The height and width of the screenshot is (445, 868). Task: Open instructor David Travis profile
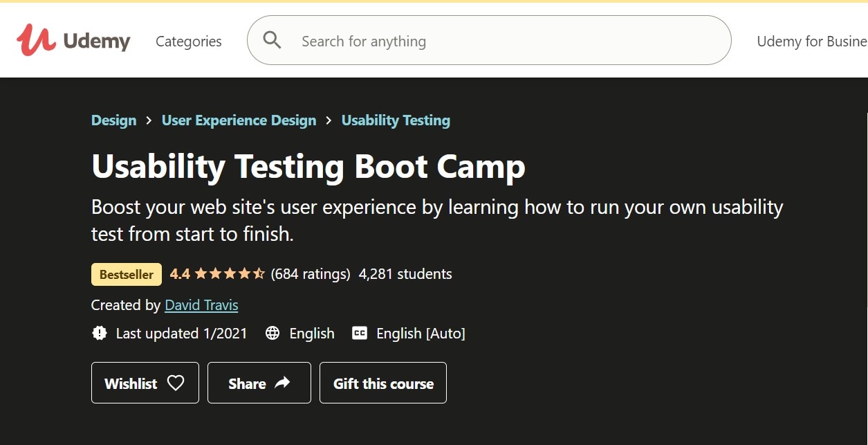click(201, 305)
